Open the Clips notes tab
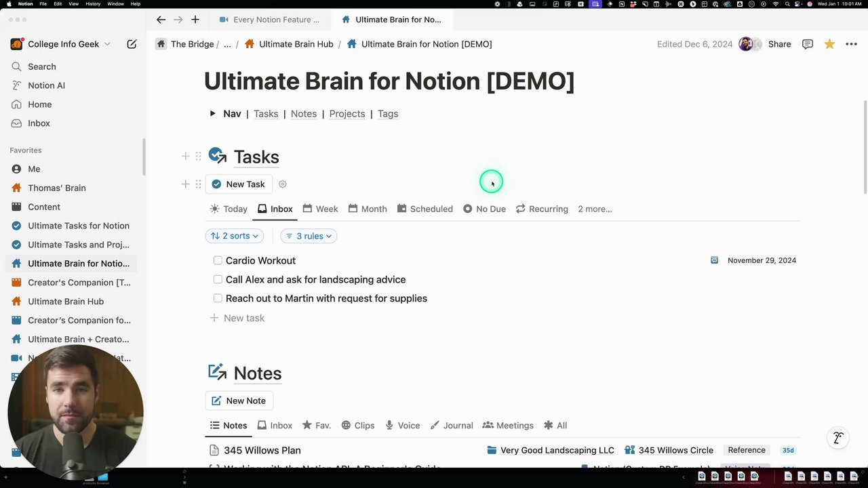868x488 pixels. pos(357,426)
